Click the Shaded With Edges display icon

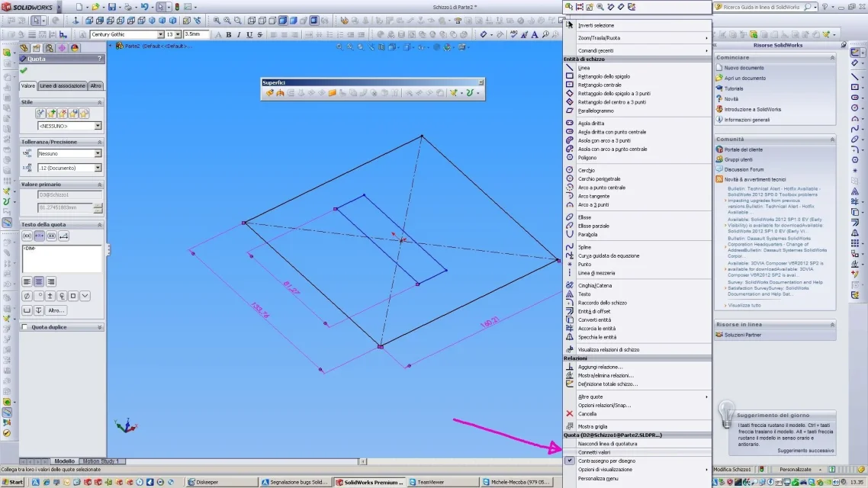pyautogui.click(x=283, y=21)
